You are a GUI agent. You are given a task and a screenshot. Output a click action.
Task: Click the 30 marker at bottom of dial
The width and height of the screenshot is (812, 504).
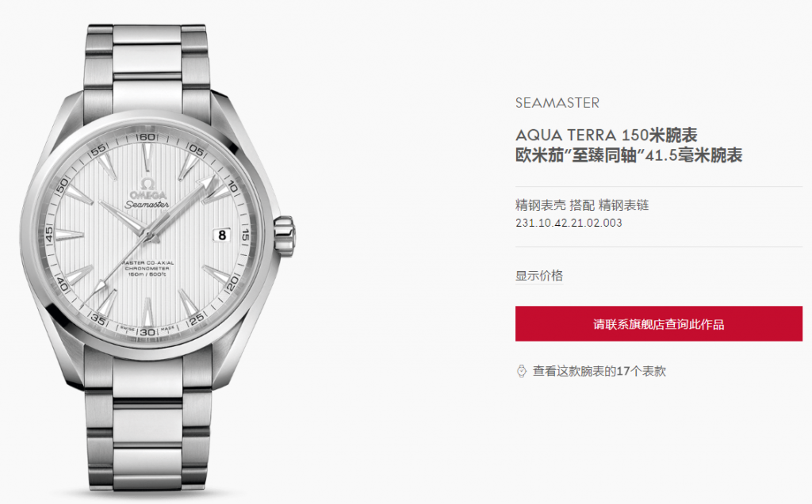(147, 332)
